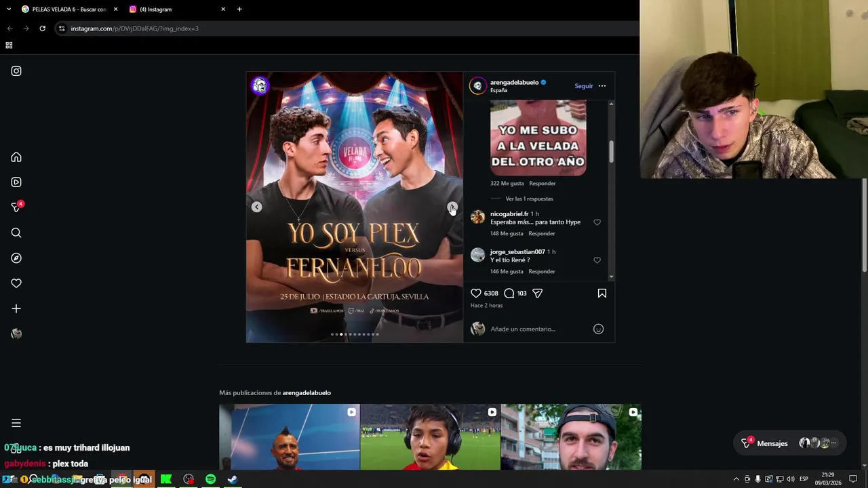Open the ESP language indicator
Screen dimensions: 868x488
click(x=804, y=479)
